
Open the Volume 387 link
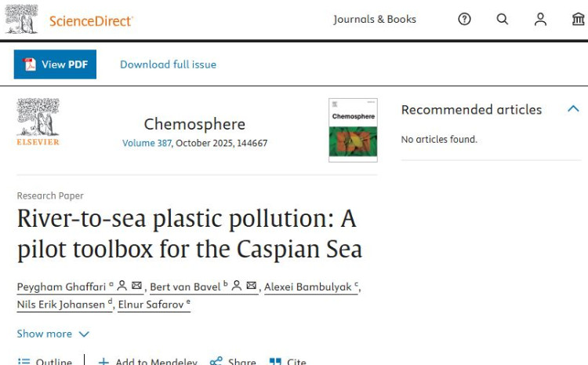click(147, 143)
